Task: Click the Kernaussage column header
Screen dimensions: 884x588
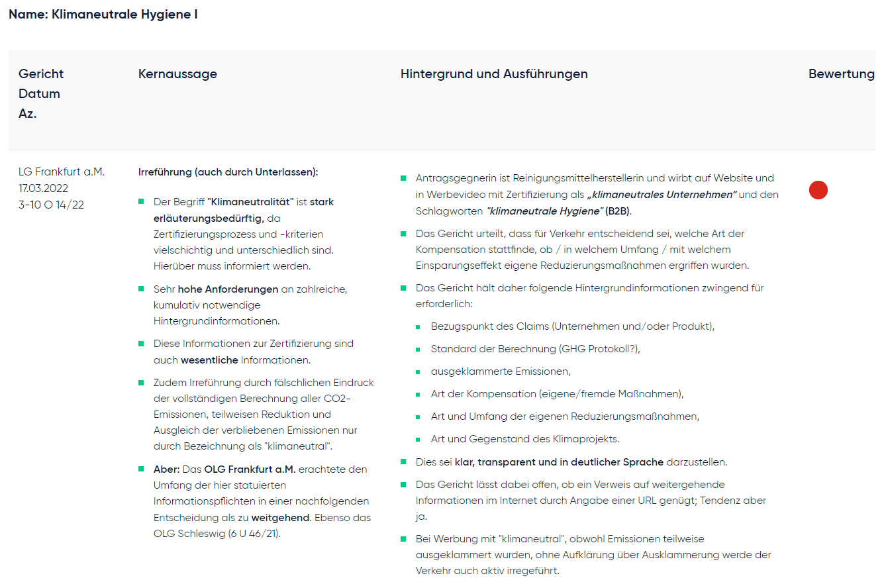Action: click(x=177, y=74)
